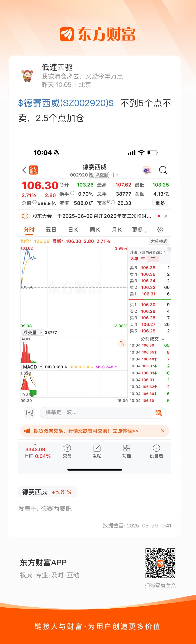196x644 pixels.
Task: Select 卖1 106.31 order row
Action: click(149, 294)
